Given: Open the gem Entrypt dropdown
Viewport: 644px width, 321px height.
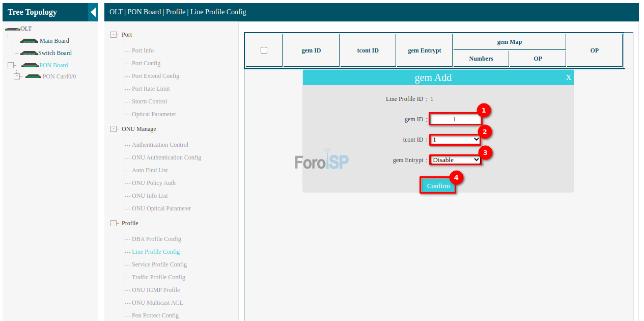Looking at the screenshot, I should 455,160.
